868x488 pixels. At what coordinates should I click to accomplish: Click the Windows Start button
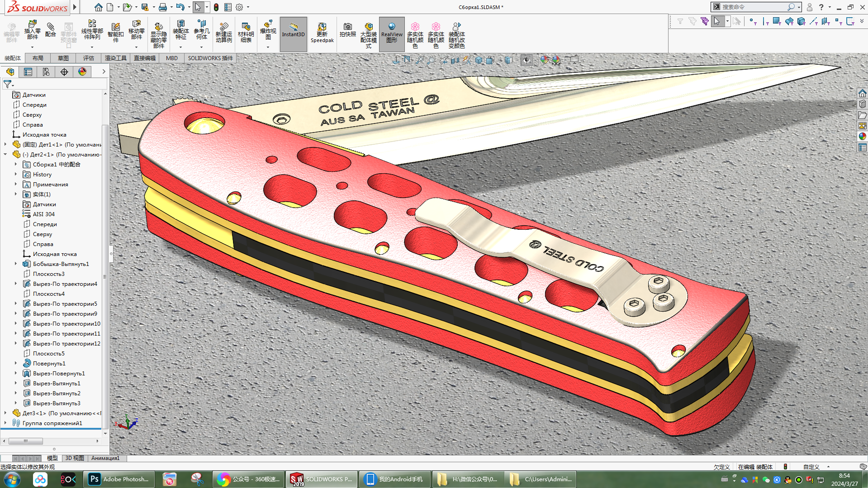click(x=12, y=479)
